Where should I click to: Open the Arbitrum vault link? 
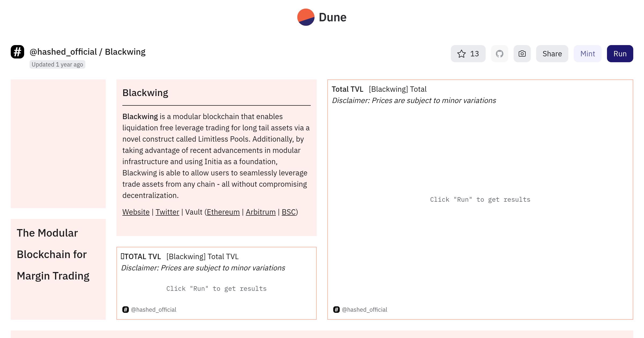[x=261, y=212]
